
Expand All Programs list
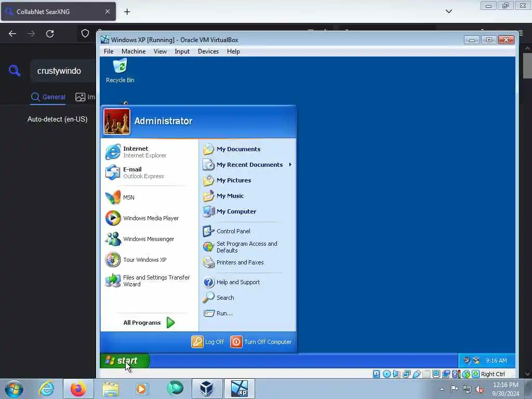click(149, 323)
